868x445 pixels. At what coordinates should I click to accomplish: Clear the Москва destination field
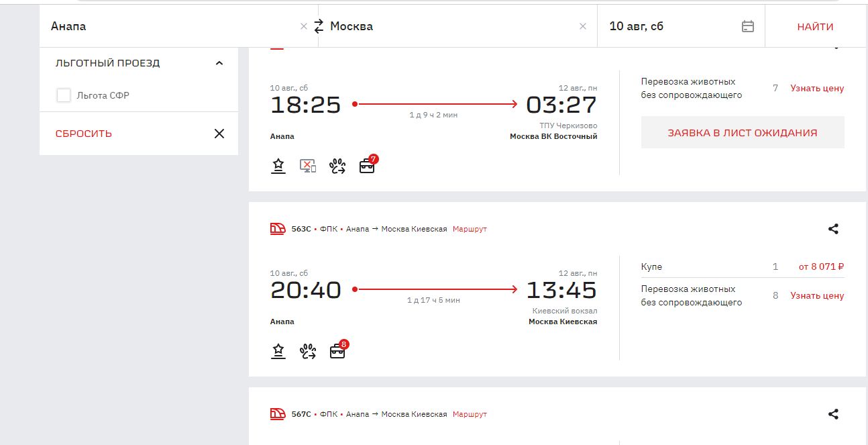(x=582, y=26)
